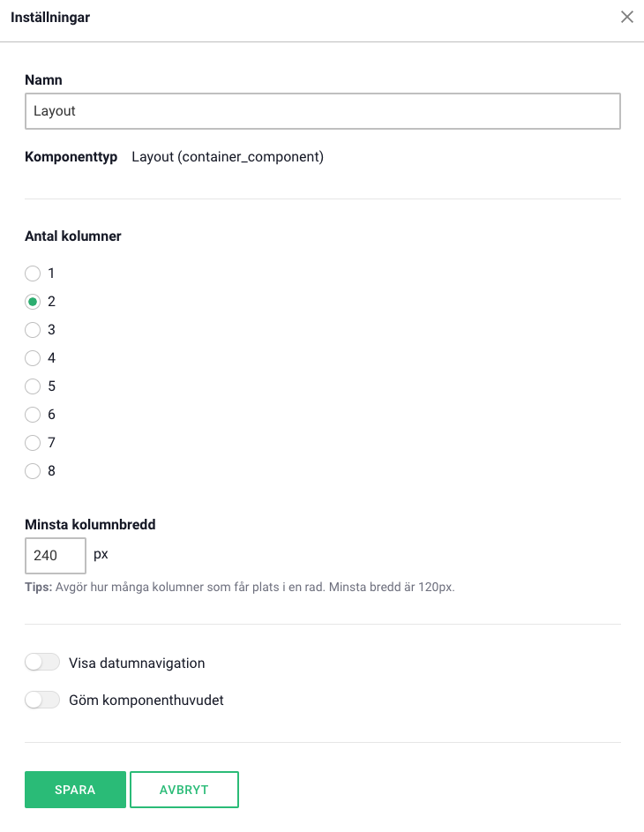Click the Namn field label
644x832 pixels.
43,80
